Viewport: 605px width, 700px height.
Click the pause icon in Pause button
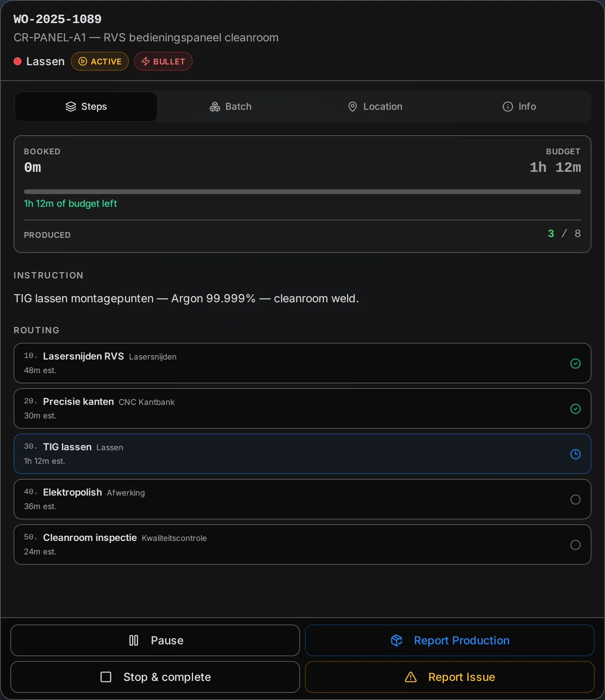(134, 640)
